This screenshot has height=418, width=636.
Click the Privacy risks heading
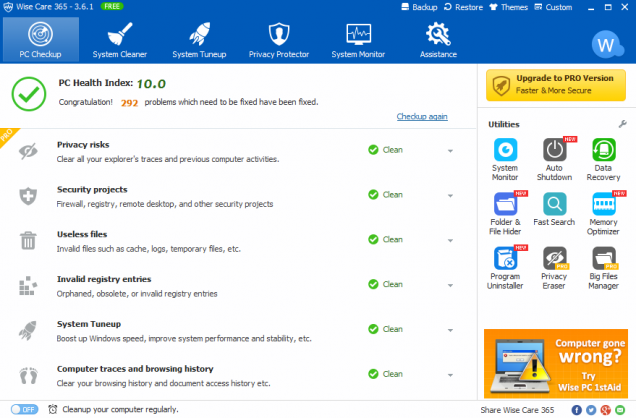(x=83, y=145)
